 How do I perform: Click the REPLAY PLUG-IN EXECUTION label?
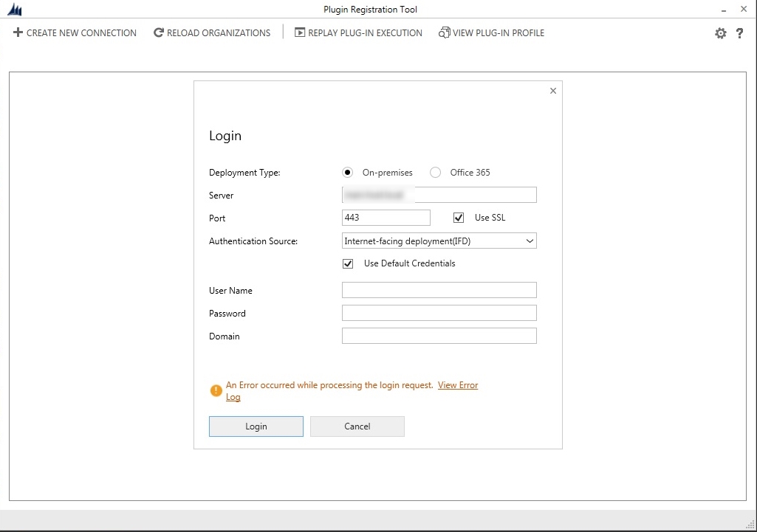[365, 32]
